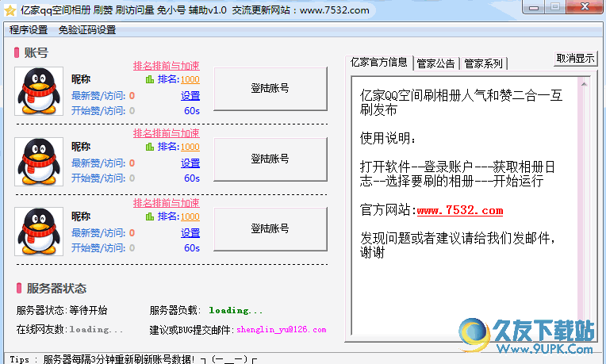The height and width of the screenshot is (364, 606).
Task: Click the green ranking chart icon in first account
Action: tap(150, 79)
